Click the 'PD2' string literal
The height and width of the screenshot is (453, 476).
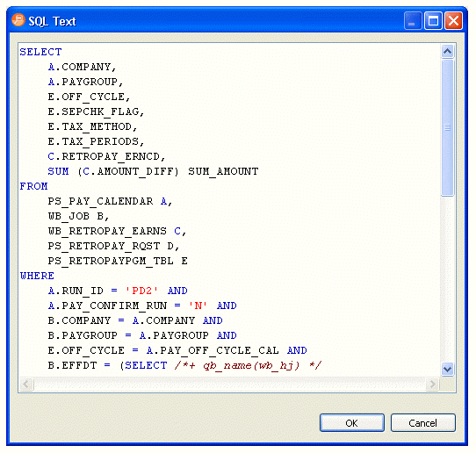tap(141, 291)
